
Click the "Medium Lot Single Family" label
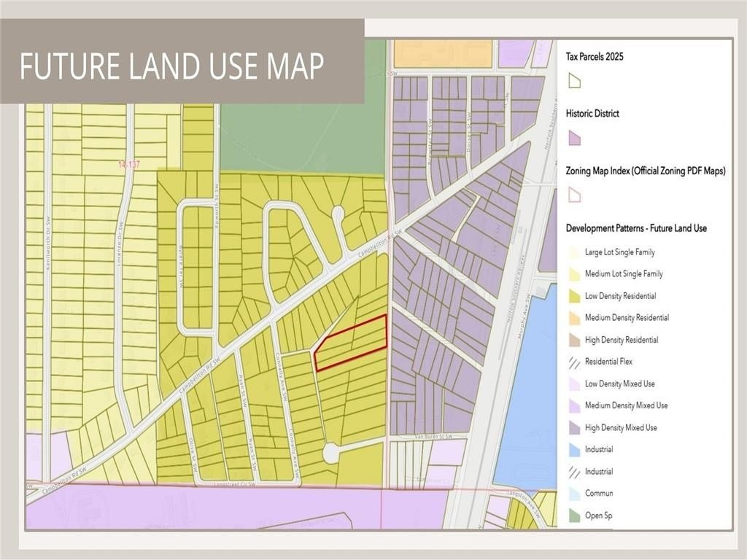tap(624, 274)
